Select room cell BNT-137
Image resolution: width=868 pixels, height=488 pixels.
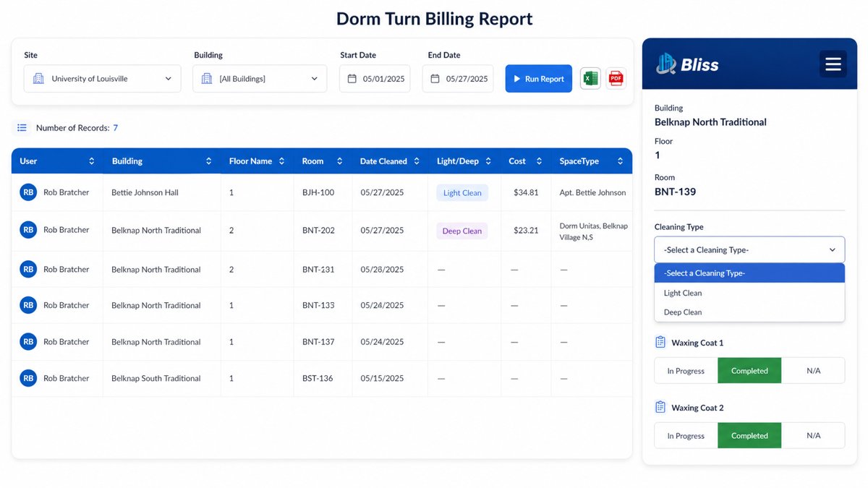tap(318, 342)
